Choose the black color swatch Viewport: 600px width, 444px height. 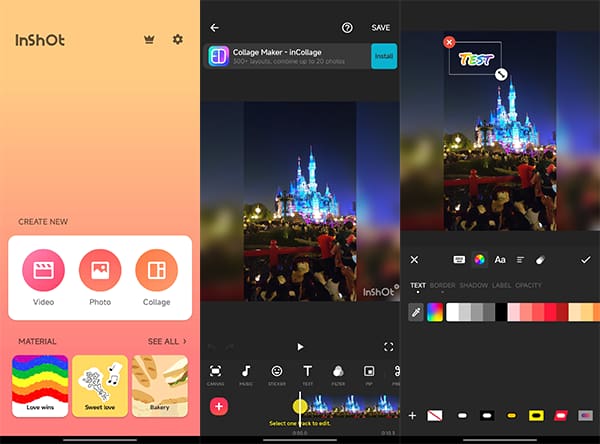[501, 312]
